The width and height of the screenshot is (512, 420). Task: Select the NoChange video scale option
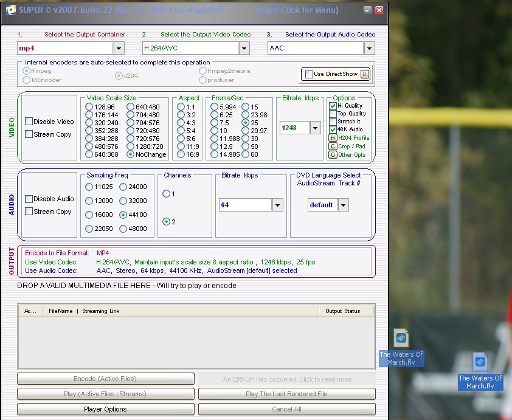point(130,154)
